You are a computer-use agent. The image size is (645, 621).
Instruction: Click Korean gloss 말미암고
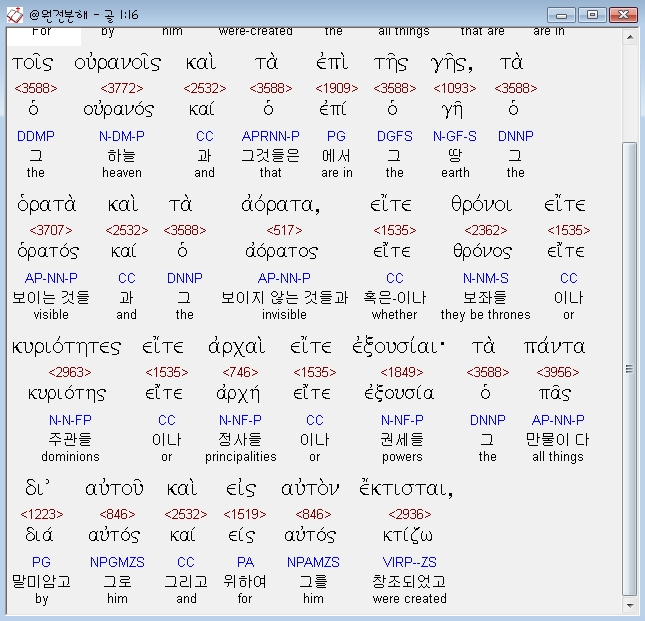coord(42,582)
